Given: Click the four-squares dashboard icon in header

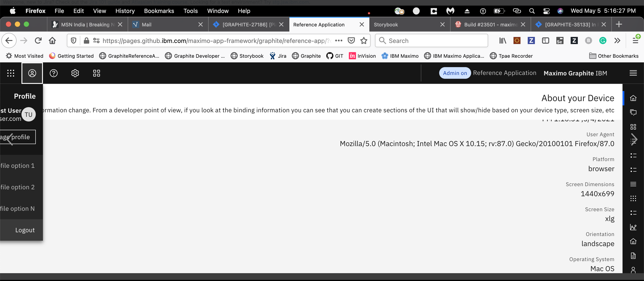Looking at the screenshot, I should pos(97,73).
